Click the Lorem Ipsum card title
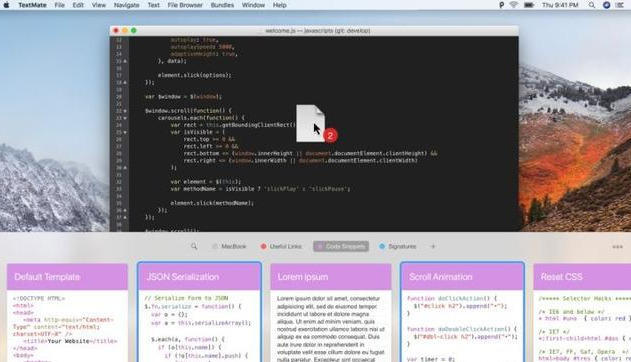This screenshot has width=631, height=362. [303, 277]
